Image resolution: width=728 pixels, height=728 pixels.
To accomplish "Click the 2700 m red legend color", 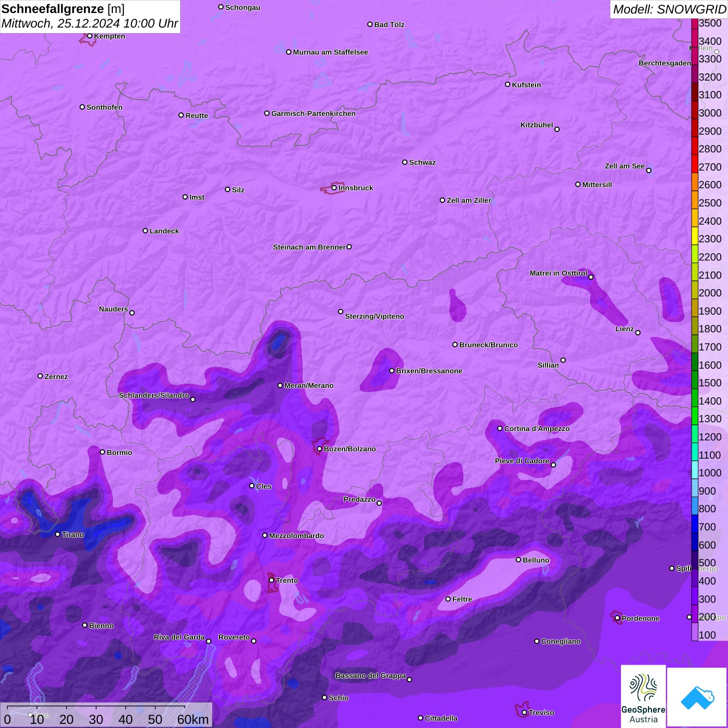I will coord(695,163).
